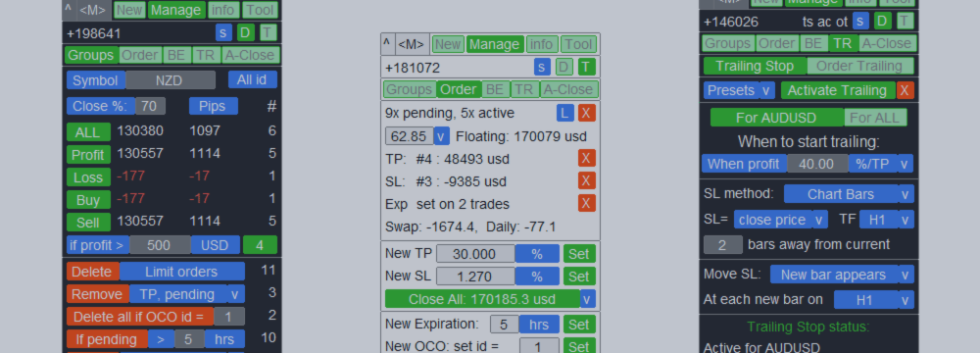This screenshot has width=980, height=353.
Task: Click Delete all if OCO id =
Action: tap(139, 316)
